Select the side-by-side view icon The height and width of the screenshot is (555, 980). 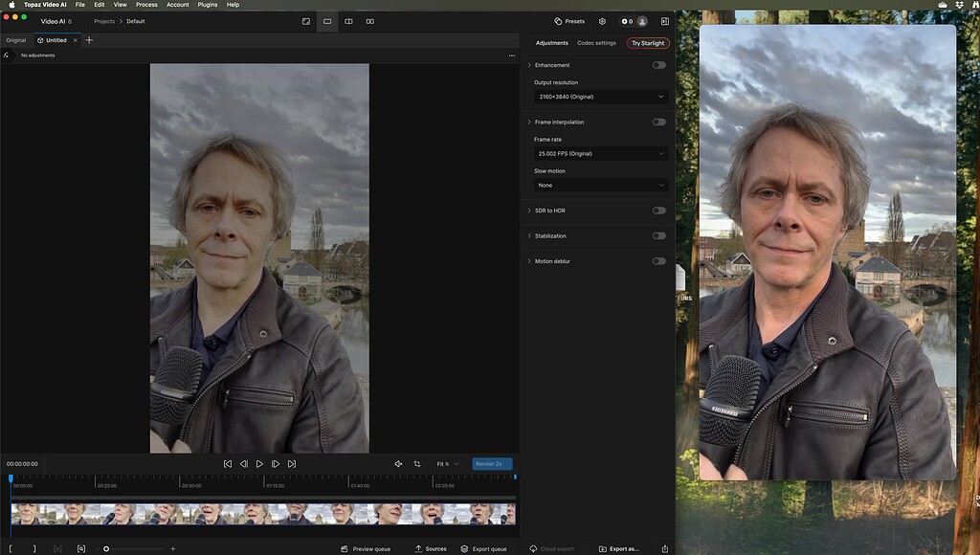370,21
